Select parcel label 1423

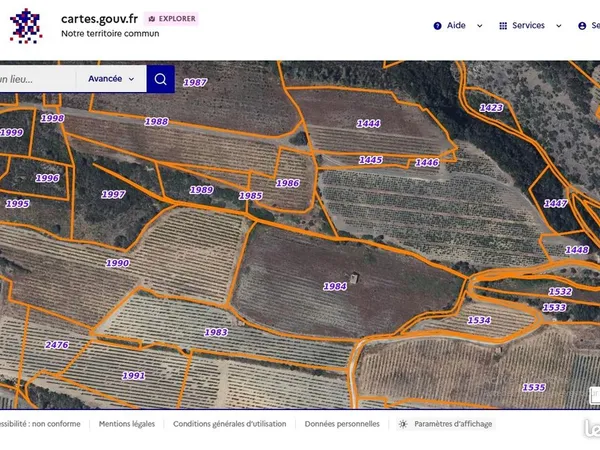point(491,108)
